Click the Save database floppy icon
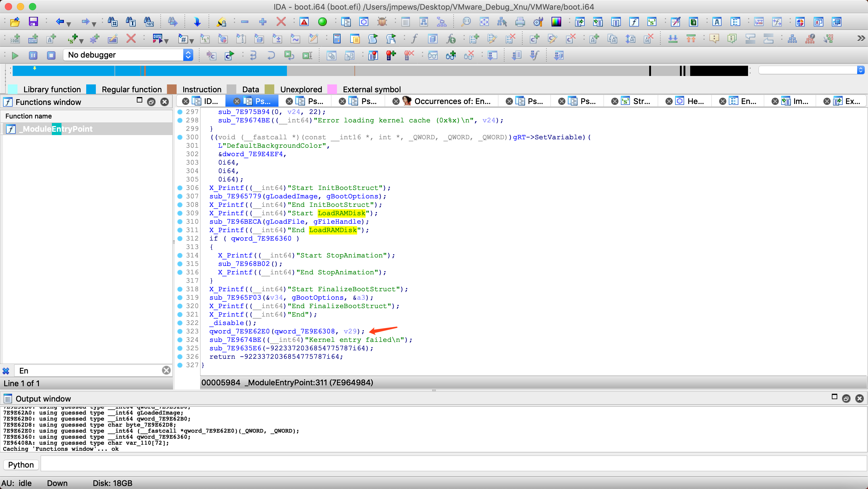868x489 pixels. point(33,22)
